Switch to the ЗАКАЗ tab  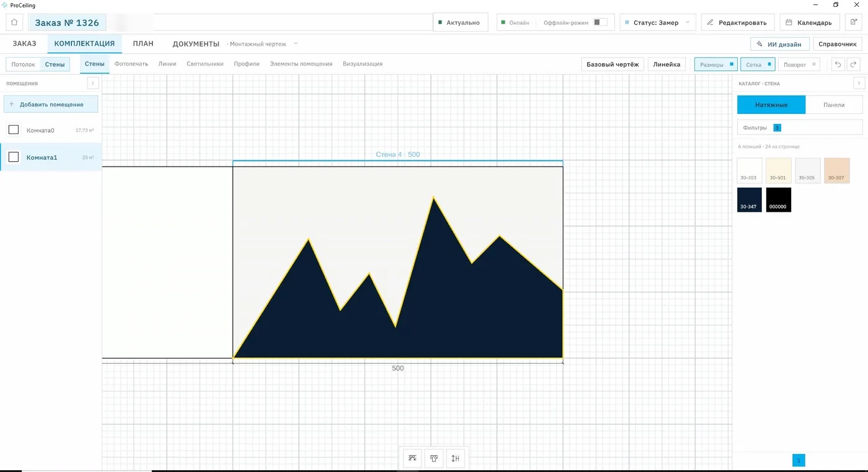(24, 44)
